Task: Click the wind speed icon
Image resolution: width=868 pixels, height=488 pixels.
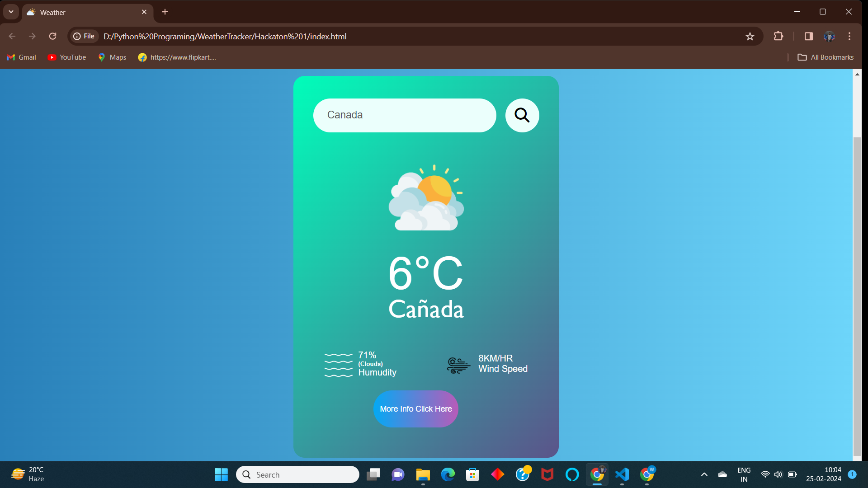Action: 458,365
